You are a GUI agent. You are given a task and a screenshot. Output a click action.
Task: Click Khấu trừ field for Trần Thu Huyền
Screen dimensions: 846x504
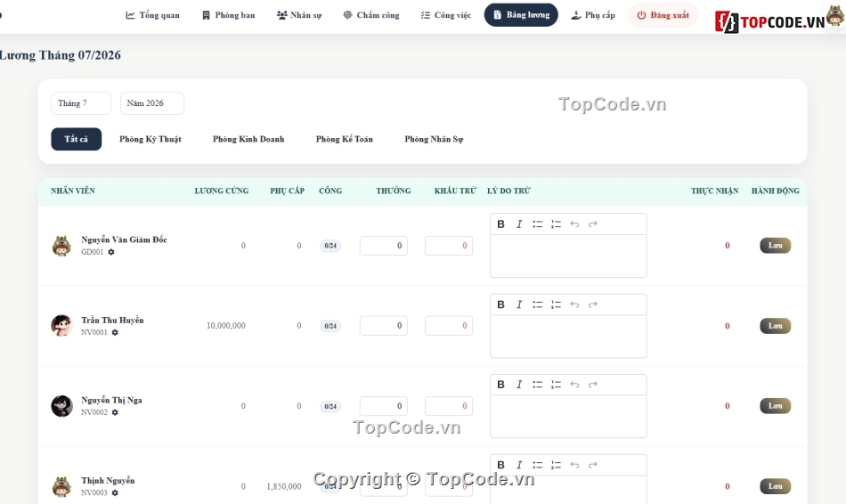click(449, 326)
